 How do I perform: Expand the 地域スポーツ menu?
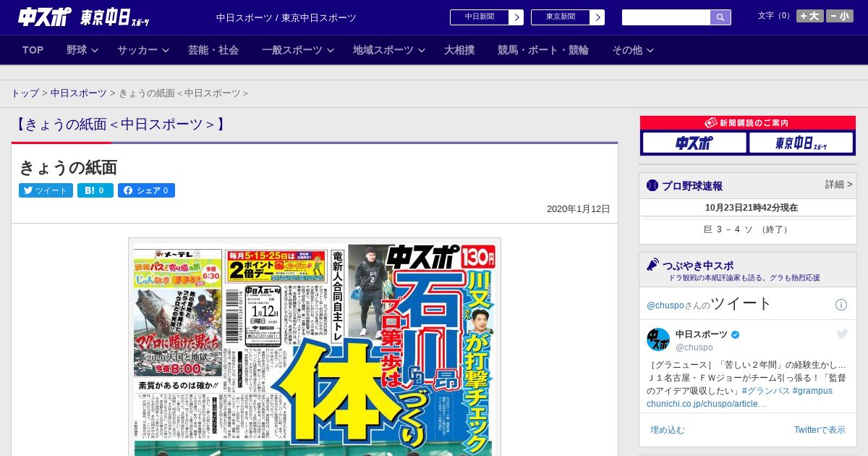pyautogui.click(x=389, y=50)
